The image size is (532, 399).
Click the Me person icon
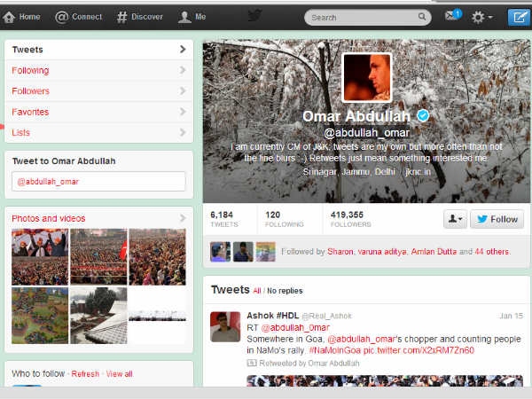click(184, 17)
